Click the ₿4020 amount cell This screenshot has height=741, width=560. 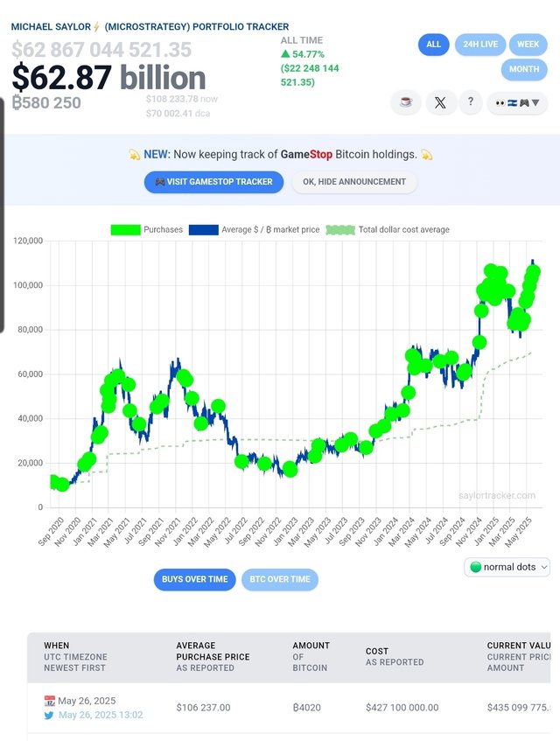[307, 708]
